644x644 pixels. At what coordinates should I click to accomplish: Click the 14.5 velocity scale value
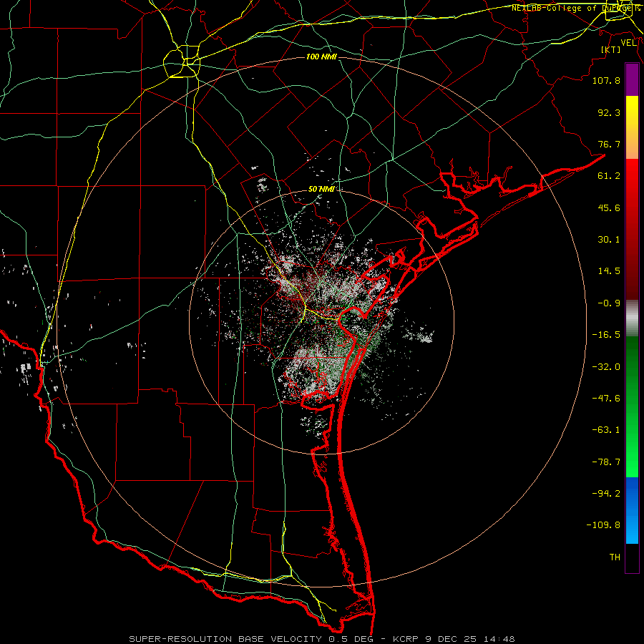tap(609, 271)
